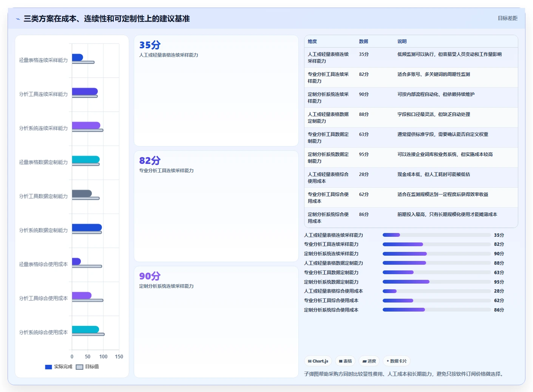
Task: Click the 数据 table column header
Action: (x=363, y=42)
